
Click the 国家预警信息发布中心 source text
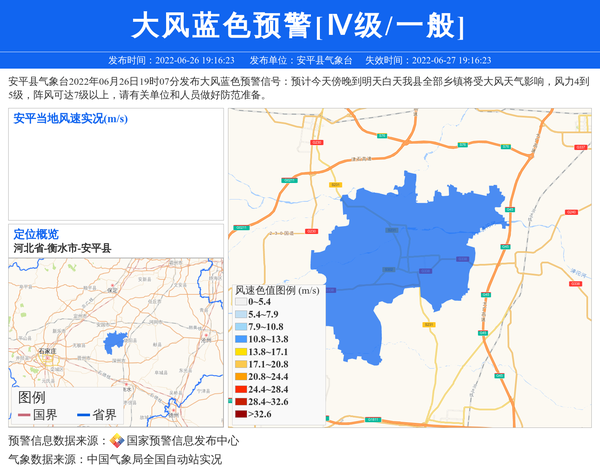click(183, 441)
